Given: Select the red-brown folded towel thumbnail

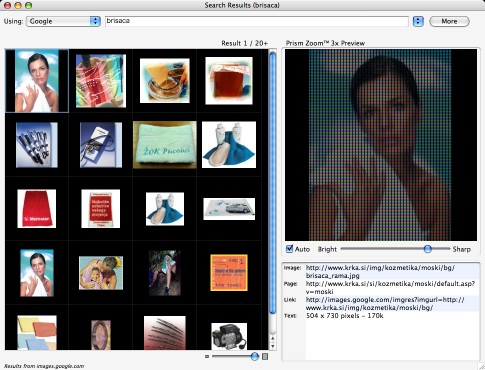Looking at the screenshot, I should [x=229, y=81].
